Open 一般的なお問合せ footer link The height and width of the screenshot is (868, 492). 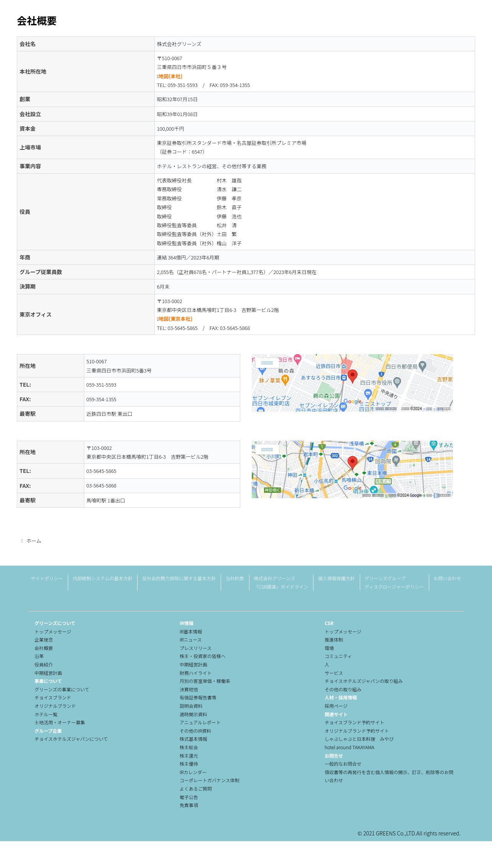(343, 764)
